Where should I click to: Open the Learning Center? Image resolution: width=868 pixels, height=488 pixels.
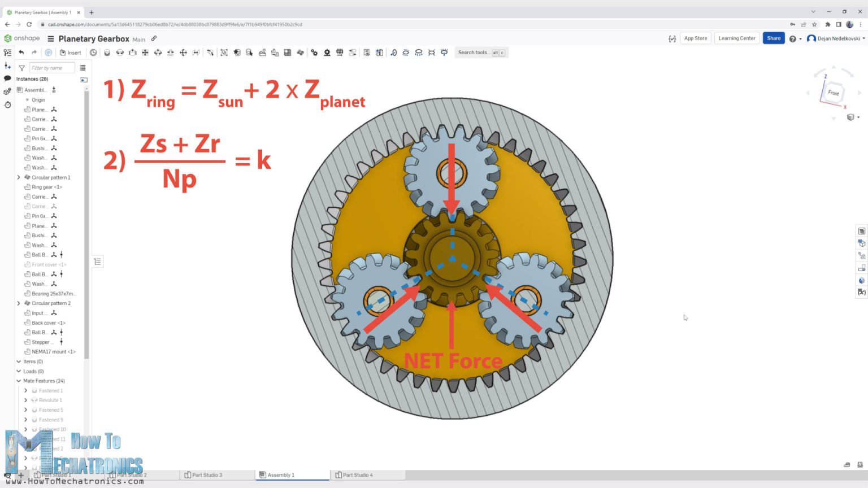click(736, 38)
